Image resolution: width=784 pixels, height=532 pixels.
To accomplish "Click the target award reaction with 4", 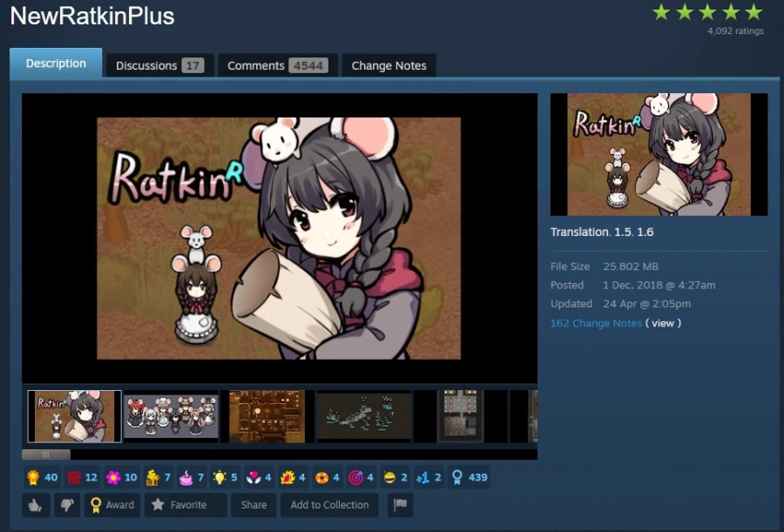I will (x=361, y=477).
